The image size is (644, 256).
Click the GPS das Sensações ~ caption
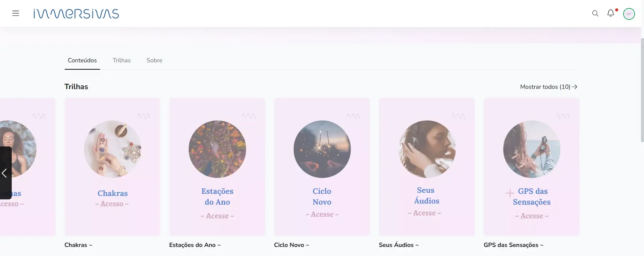click(513, 245)
